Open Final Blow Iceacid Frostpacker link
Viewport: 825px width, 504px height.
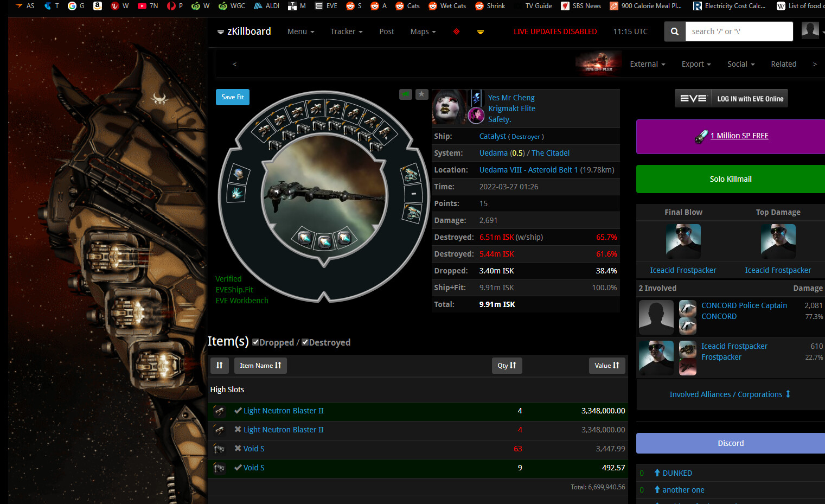click(683, 270)
